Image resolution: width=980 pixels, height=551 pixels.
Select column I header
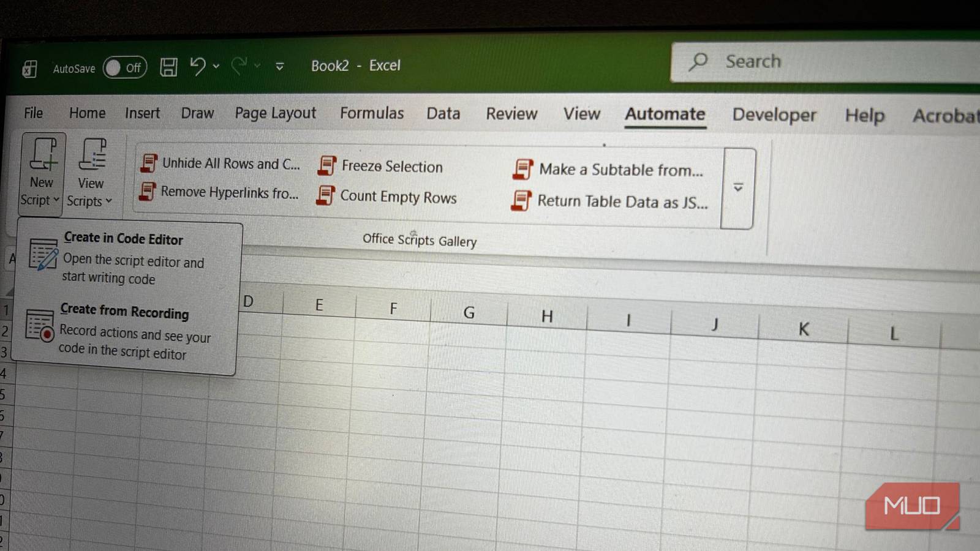628,320
